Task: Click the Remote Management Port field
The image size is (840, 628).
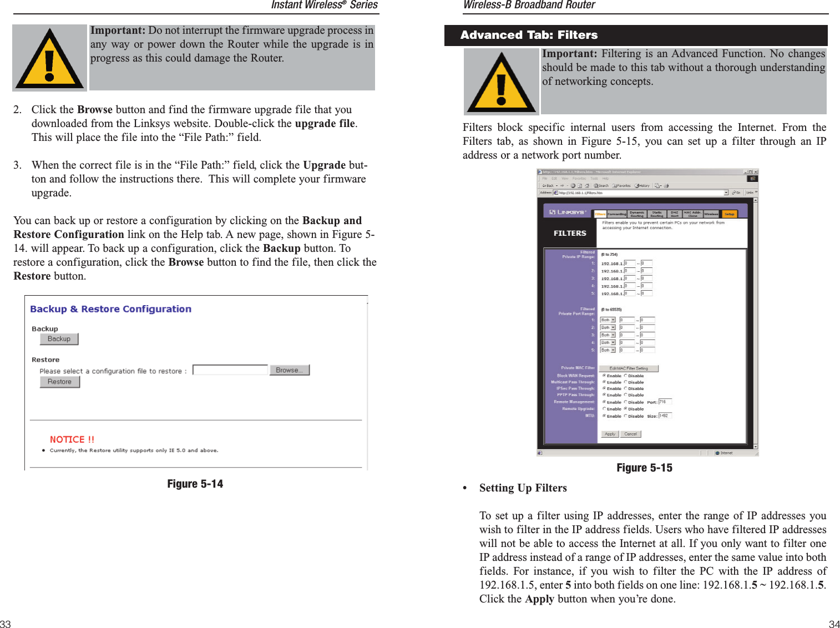Action: pos(665,402)
